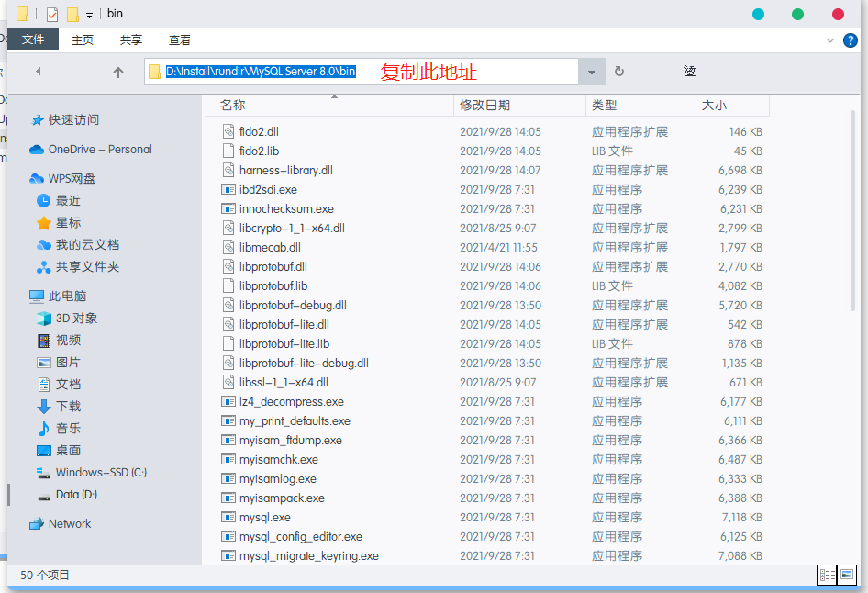This screenshot has width=868, height=593.
Task: Click the help question mark icon
Action: coord(850,40)
